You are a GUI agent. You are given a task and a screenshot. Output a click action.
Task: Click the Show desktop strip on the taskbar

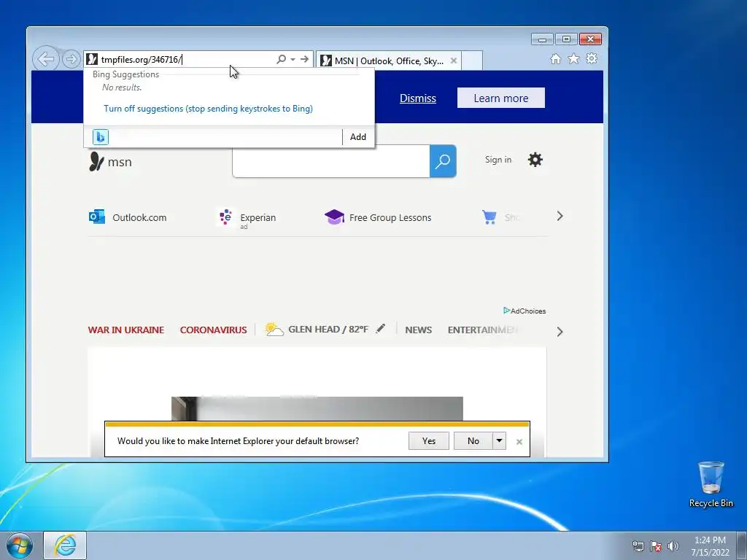742,545
